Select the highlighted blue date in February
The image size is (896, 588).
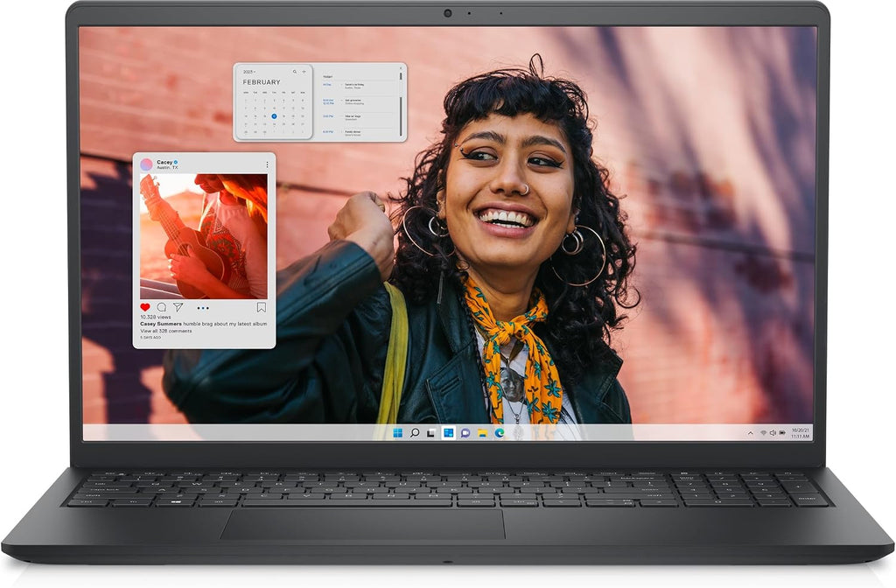click(274, 116)
